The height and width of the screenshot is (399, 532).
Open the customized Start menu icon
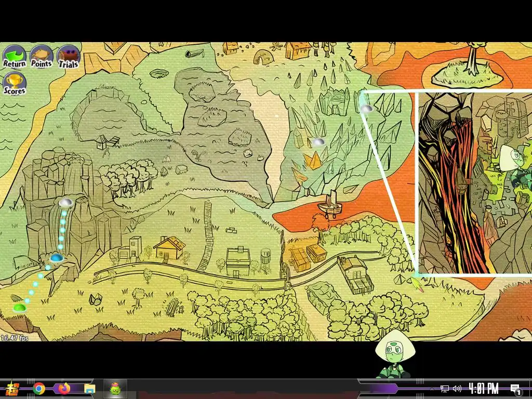pos(12,389)
